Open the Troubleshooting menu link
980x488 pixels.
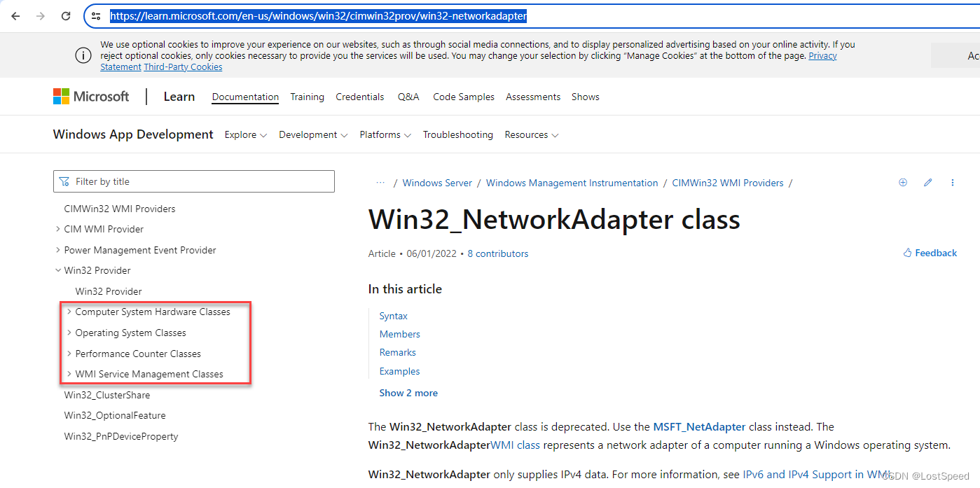[458, 134]
